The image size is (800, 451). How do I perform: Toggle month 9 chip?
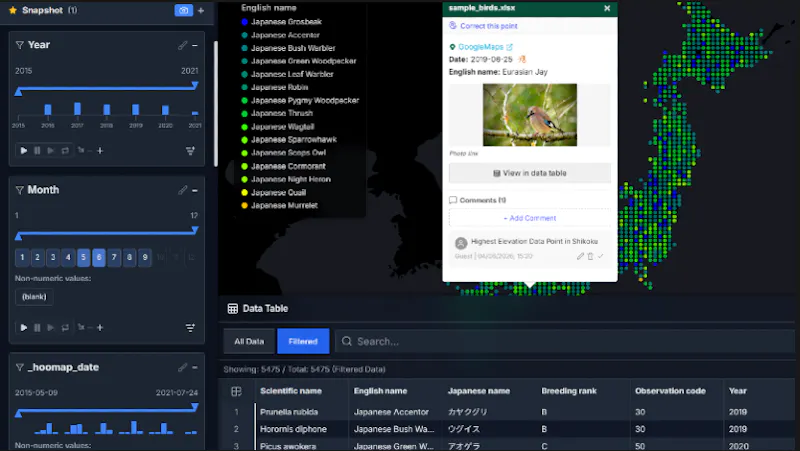145,257
